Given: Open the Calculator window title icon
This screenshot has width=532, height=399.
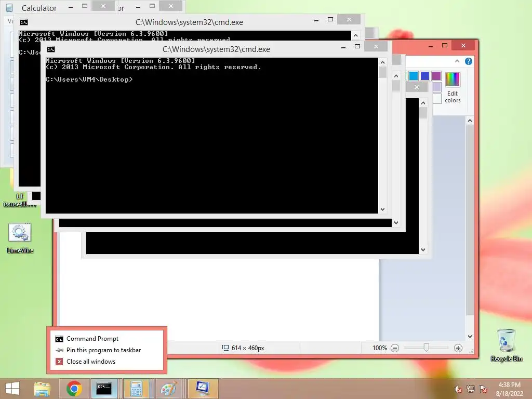Looking at the screenshot, I should (9, 7).
